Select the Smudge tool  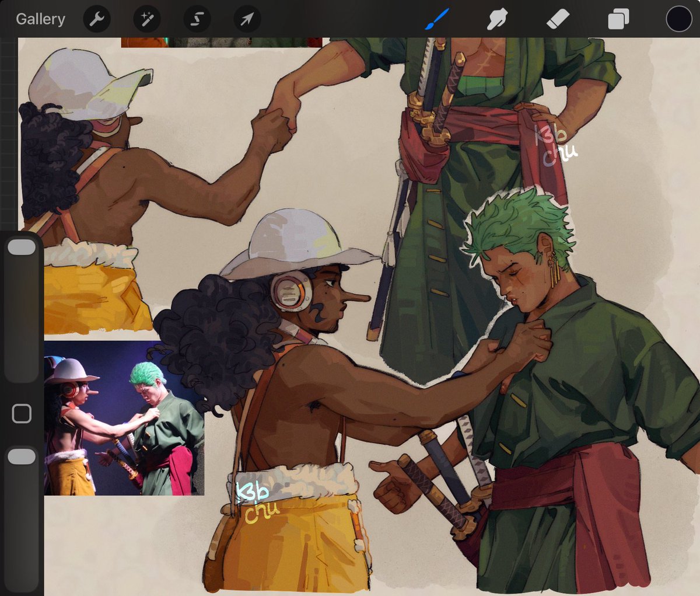tap(498, 19)
